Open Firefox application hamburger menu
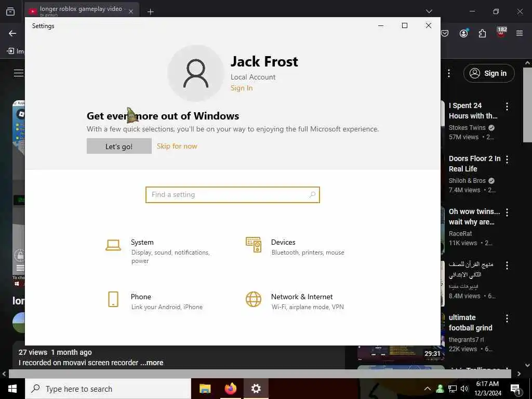 coord(519,33)
